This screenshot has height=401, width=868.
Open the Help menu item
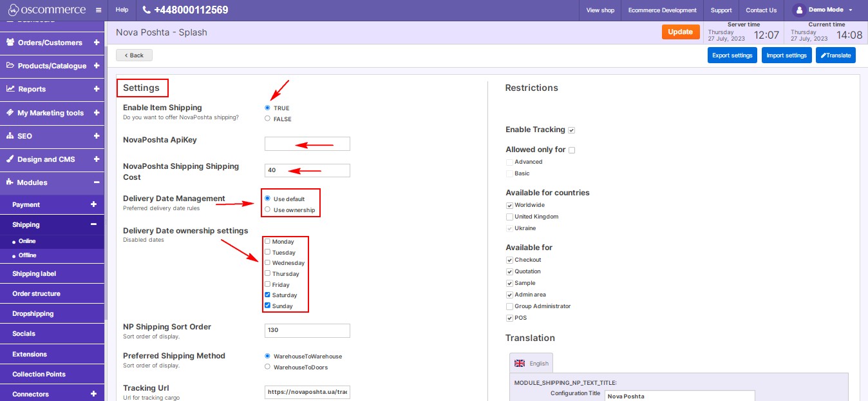(x=122, y=10)
